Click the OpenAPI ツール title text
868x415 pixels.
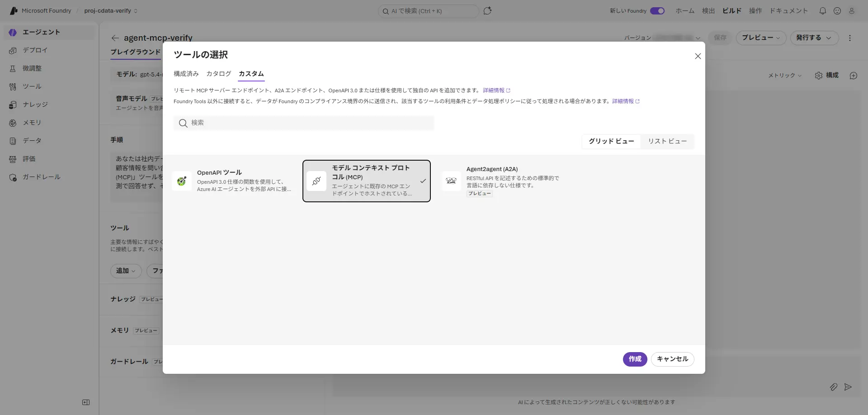tap(219, 172)
